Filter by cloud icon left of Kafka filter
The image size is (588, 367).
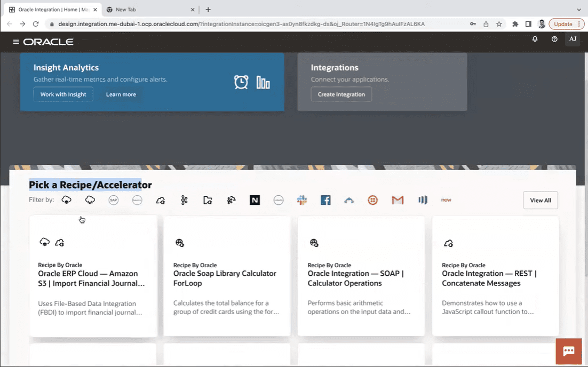pos(161,200)
